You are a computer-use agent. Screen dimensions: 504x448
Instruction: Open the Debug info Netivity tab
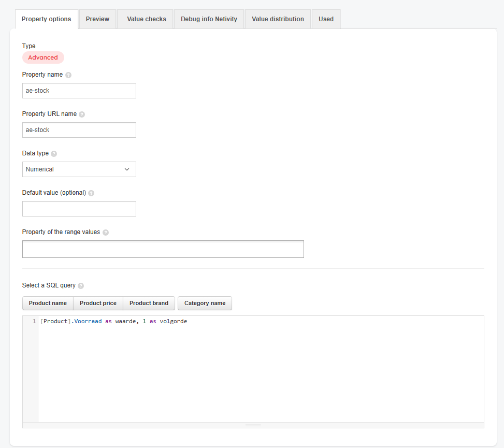[x=209, y=19]
